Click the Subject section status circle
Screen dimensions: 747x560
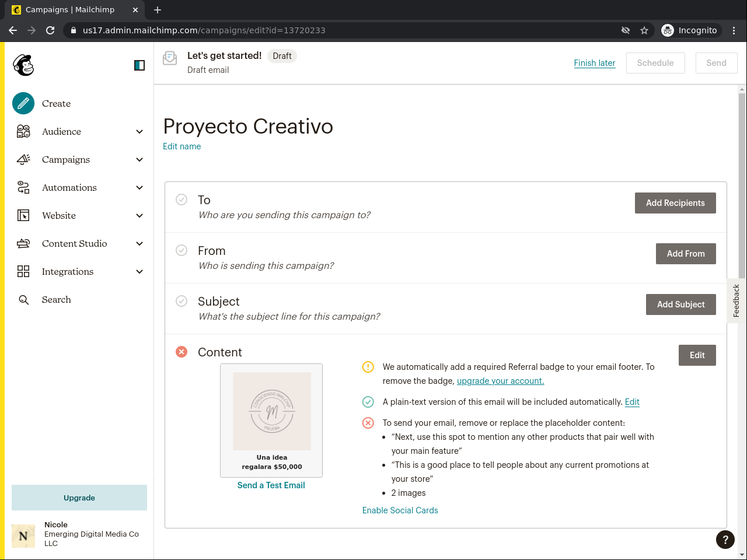point(181,301)
